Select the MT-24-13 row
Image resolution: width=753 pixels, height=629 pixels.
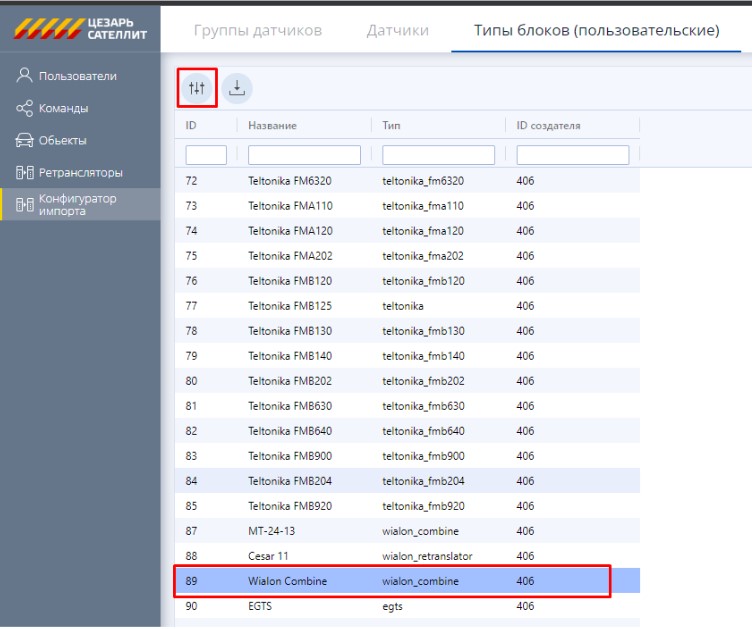click(408, 531)
